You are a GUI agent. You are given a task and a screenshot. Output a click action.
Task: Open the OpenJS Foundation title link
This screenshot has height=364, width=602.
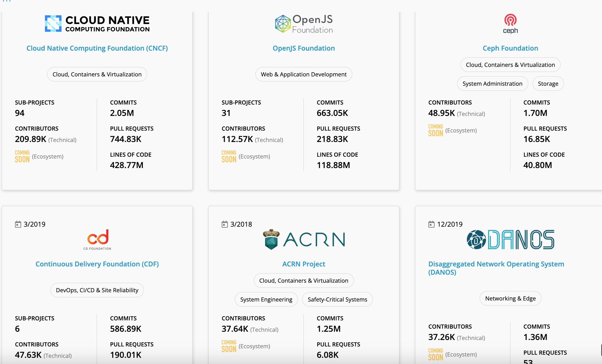click(x=304, y=48)
